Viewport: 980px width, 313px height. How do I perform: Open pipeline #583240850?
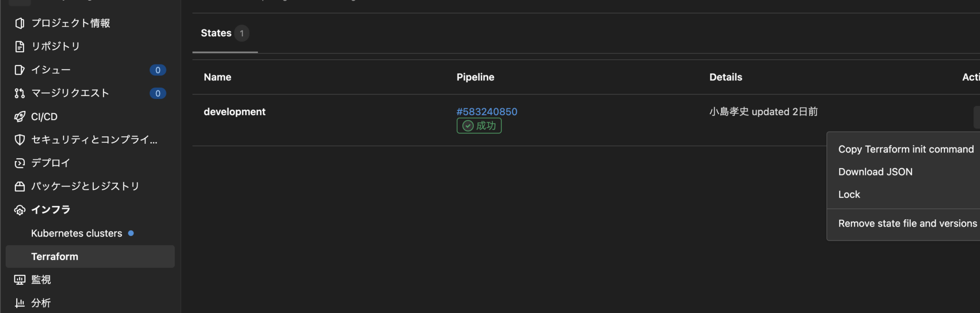pos(487,111)
